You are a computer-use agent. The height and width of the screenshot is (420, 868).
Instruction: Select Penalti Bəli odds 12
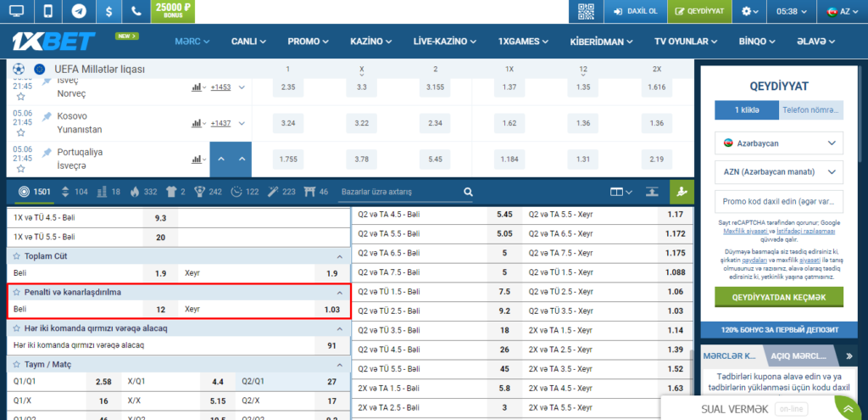tap(160, 309)
